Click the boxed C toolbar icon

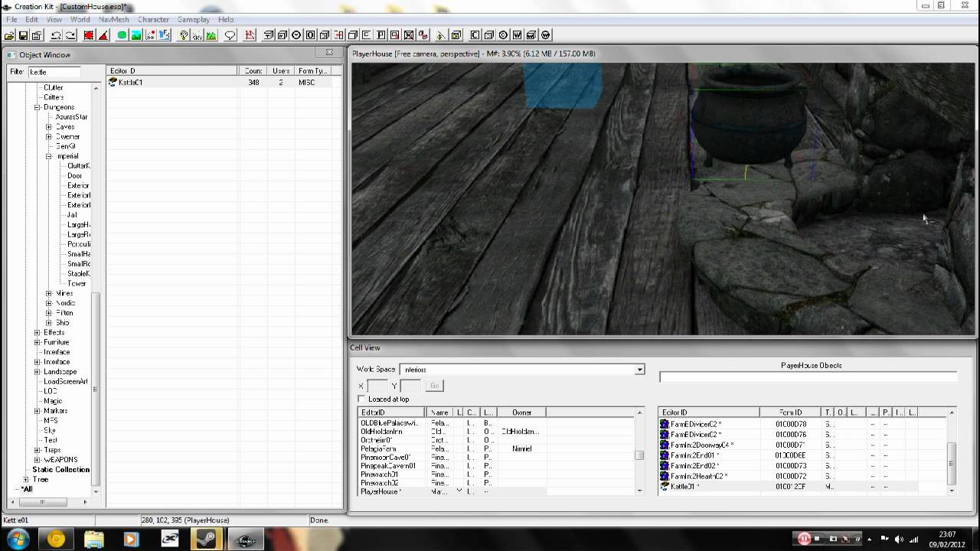475,35
